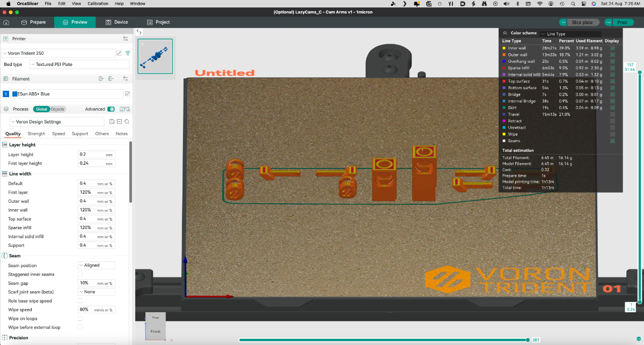The image size is (644, 345).
Task: Click the collapse sidebar arrows icon
Action: point(139,32)
